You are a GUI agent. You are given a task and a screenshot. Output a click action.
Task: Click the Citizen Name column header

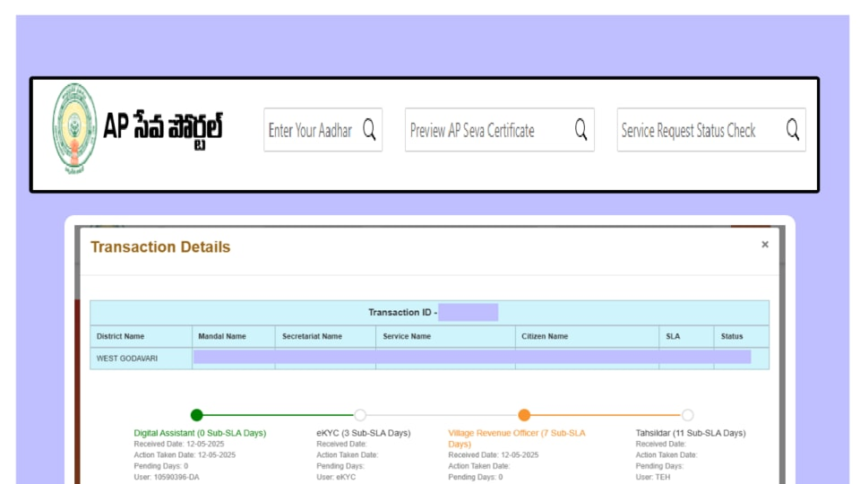545,337
